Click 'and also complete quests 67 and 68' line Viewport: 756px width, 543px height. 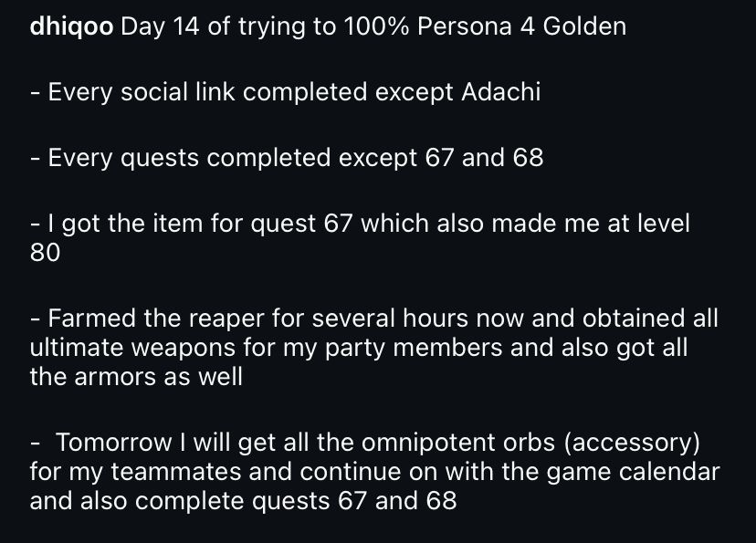[x=243, y=500]
